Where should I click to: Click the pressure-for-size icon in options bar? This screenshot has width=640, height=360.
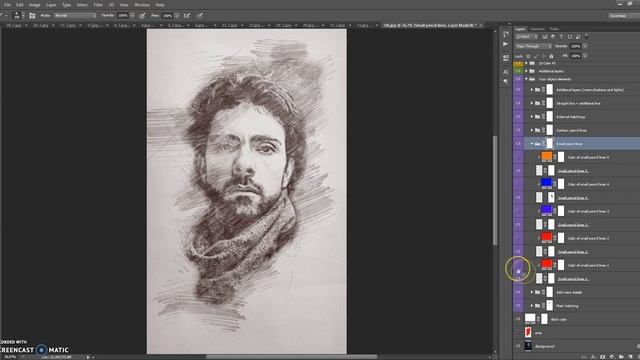(200, 16)
